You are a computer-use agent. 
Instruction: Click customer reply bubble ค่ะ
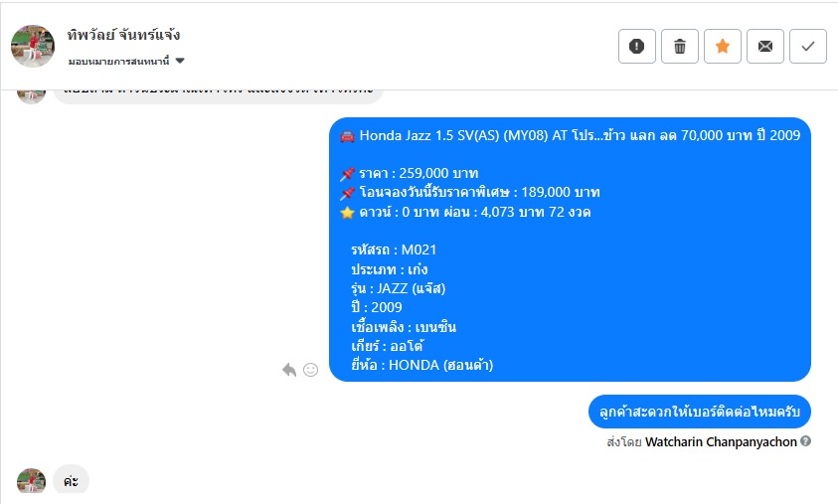(x=72, y=480)
